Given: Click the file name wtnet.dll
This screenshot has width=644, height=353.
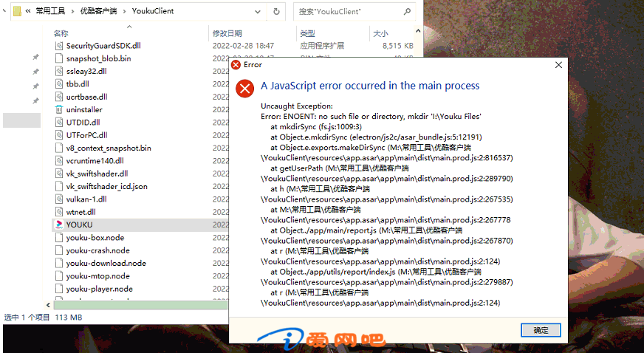Looking at the screenshot, I should point(81,212).
